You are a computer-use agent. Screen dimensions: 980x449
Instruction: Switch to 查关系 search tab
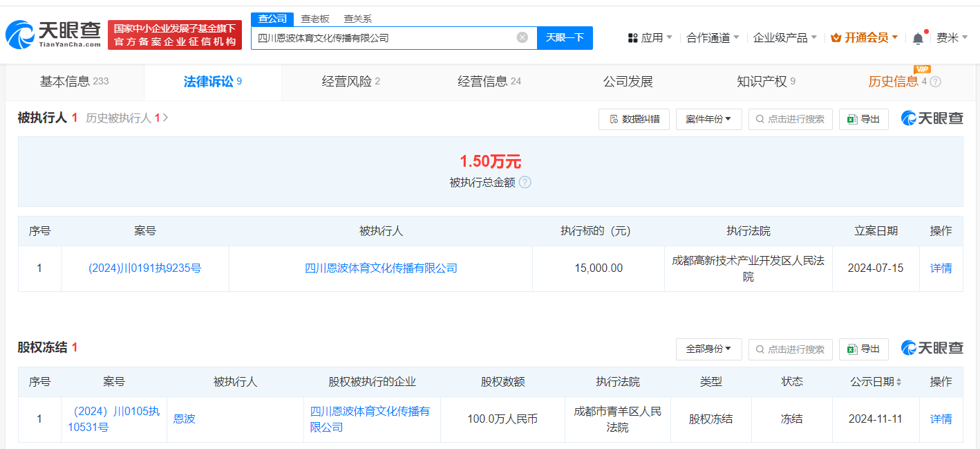358,19
